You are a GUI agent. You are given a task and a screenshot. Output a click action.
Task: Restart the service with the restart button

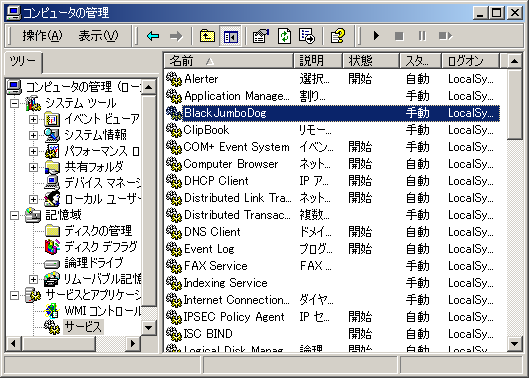[445, 36]
